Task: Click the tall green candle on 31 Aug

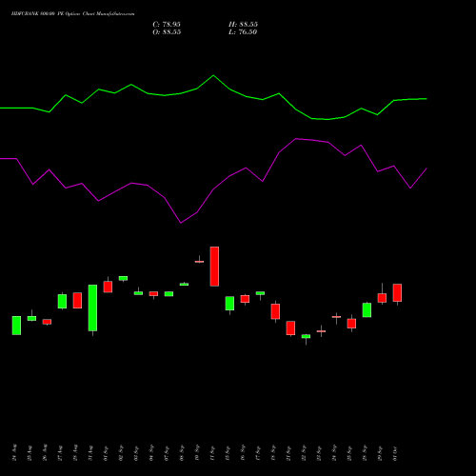Action: [92, 307]
